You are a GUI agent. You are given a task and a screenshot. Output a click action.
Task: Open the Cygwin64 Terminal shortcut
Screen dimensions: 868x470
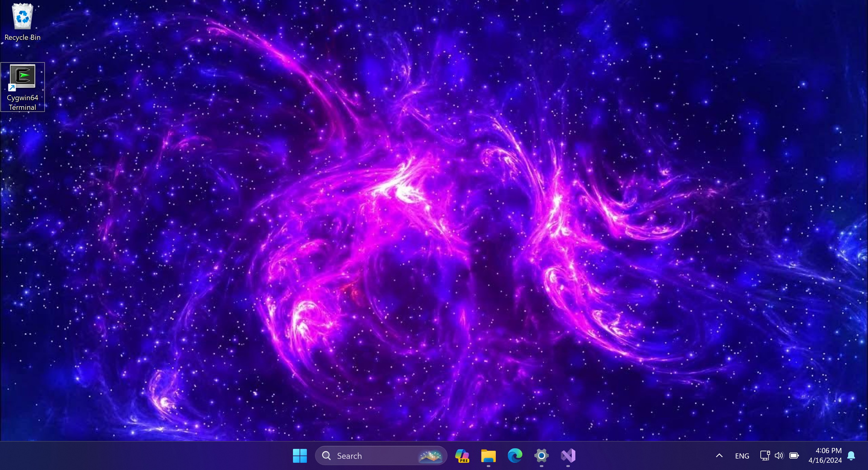click(x=22, y=77)
